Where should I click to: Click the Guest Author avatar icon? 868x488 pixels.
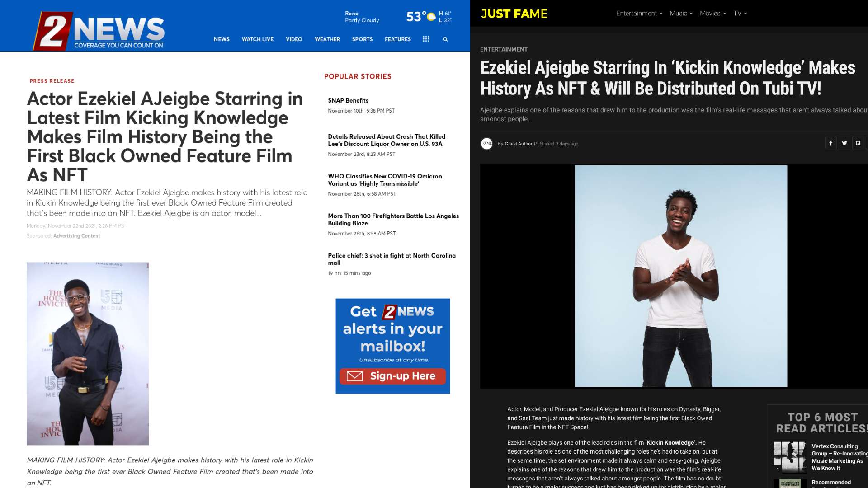tap(487, 144)
